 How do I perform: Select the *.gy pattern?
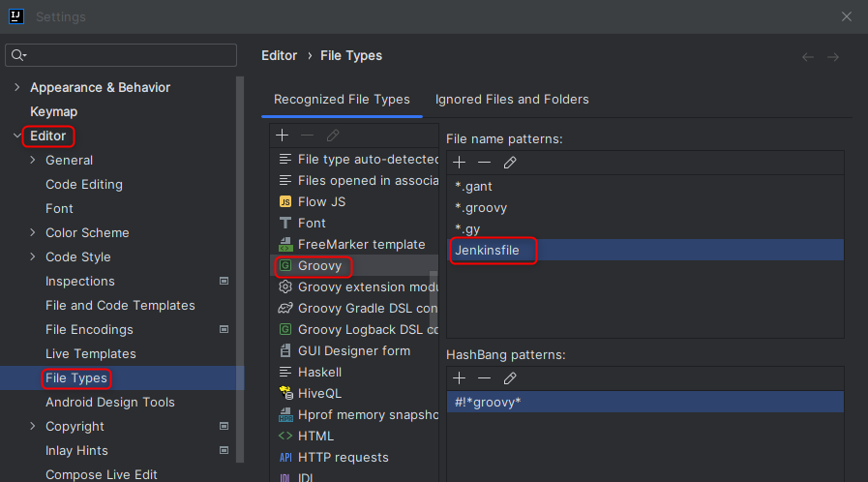(x=645, y=229)
